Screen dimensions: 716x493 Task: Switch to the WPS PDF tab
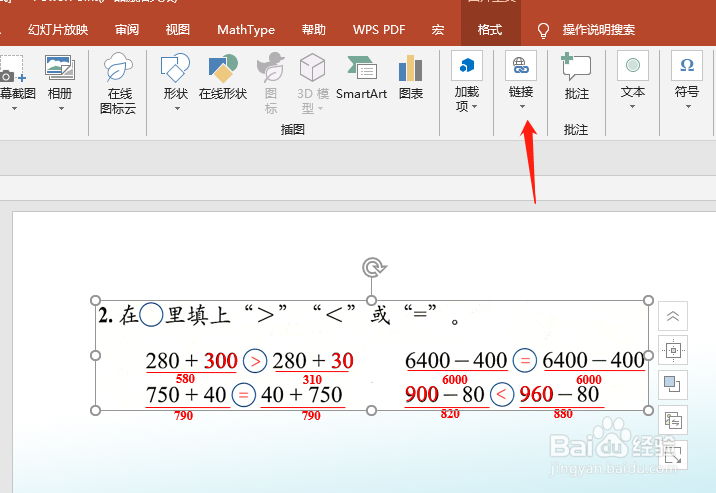379,30
